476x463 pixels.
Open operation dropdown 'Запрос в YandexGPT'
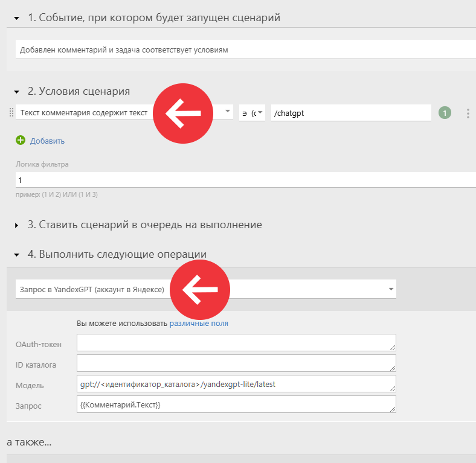pos(206,289)
